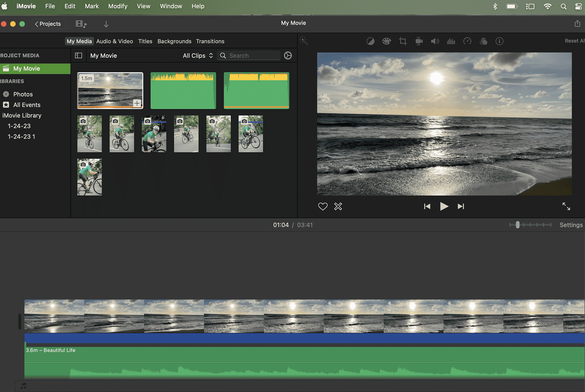Open noise reduction and equalizer controls

451,41
